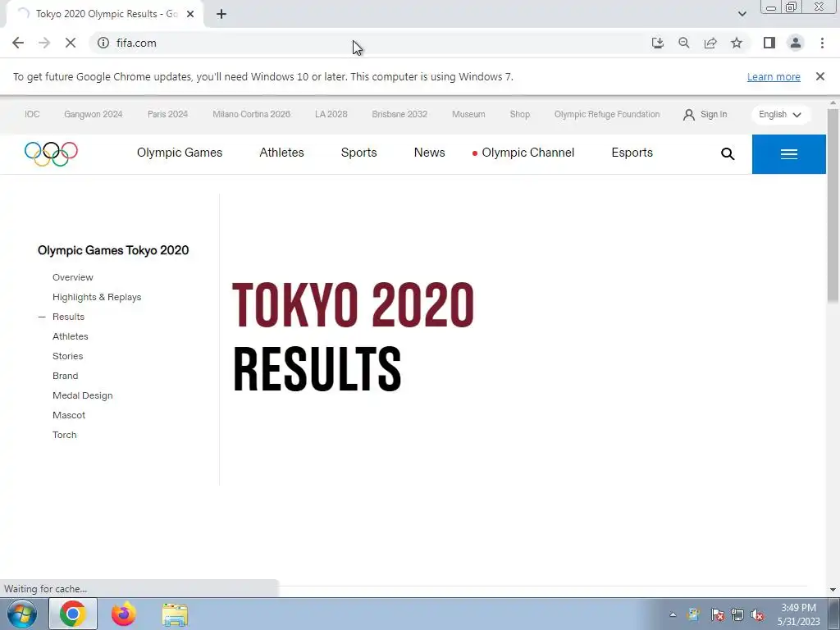This screenshot has height=630, width=840.
Task: Open the Sports menu
Action: pos(359,153)
